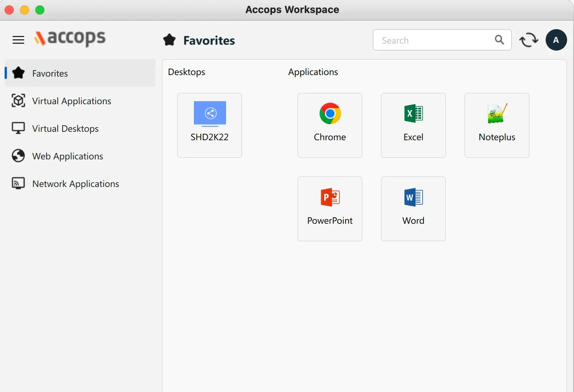Launch the Word application icon

pos(413,197)
